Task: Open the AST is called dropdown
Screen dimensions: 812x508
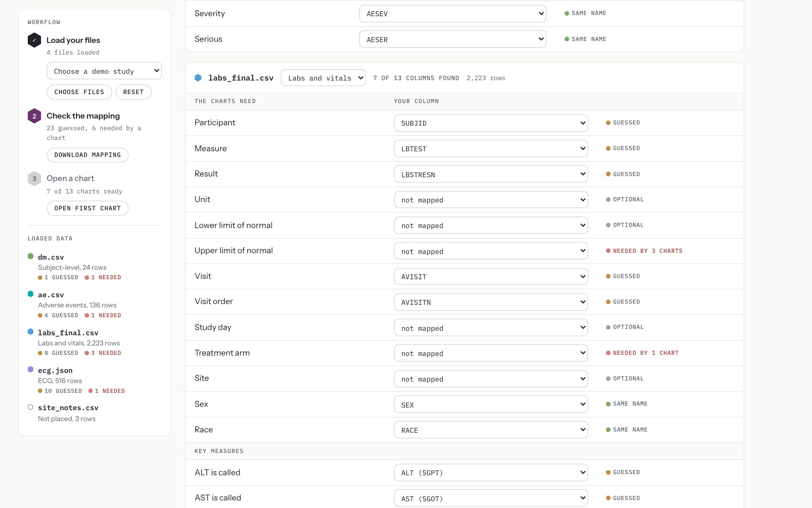Action: [491, 498]
